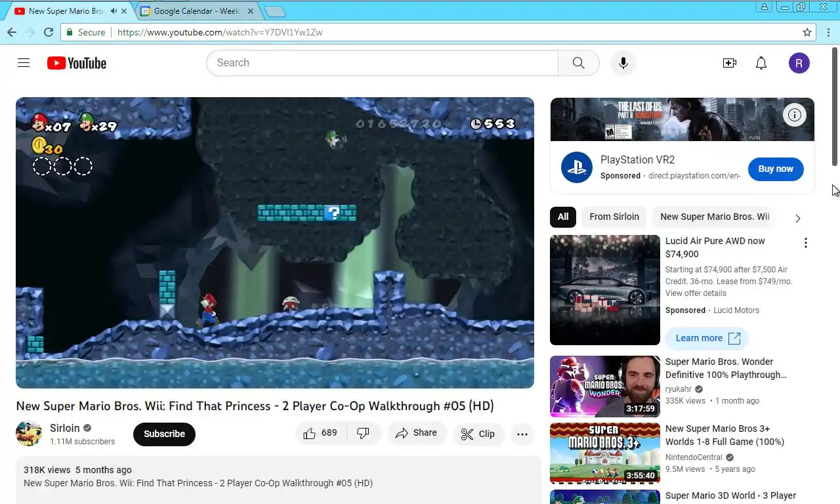Like the video with thumbs up 689
This screenshot has height=504, width=840.
320,433
